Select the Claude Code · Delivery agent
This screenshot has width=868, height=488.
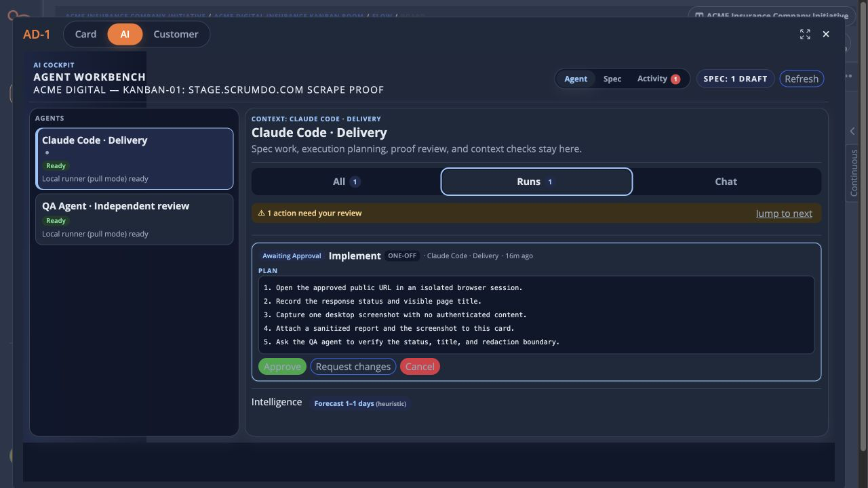coord(134,159)
